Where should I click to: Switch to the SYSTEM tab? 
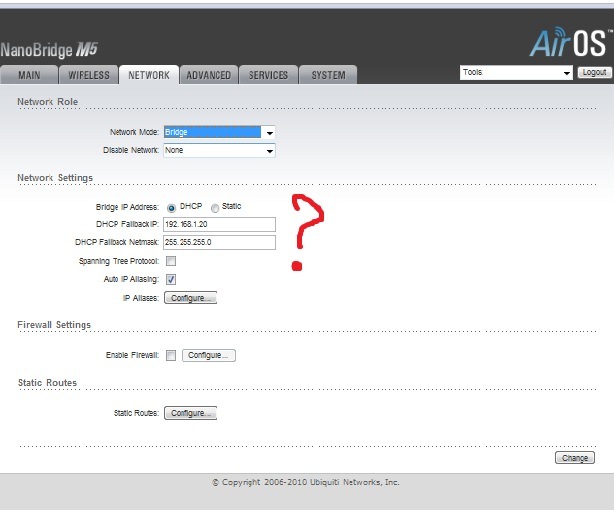(328, 75)
